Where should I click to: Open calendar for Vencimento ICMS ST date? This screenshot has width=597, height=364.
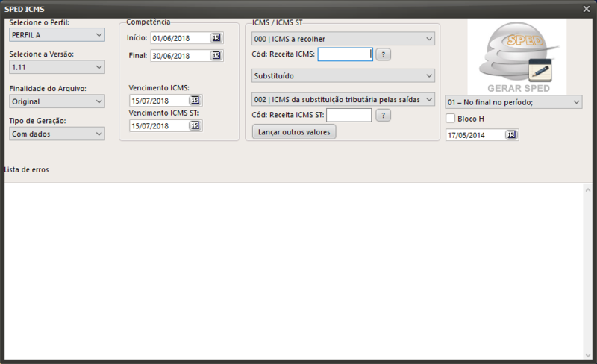(195, 125)
